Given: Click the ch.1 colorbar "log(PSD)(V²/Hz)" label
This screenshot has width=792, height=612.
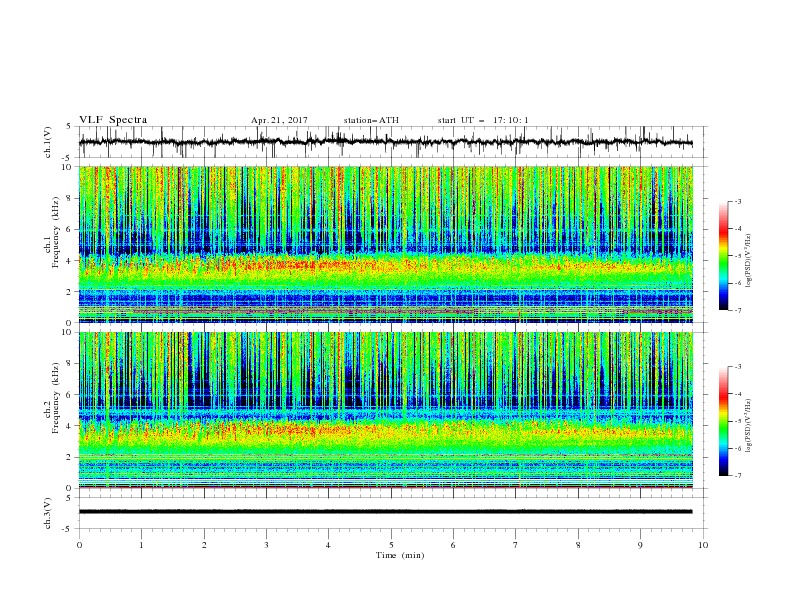Looking at the screenshot, I should [x=749, y=261].
